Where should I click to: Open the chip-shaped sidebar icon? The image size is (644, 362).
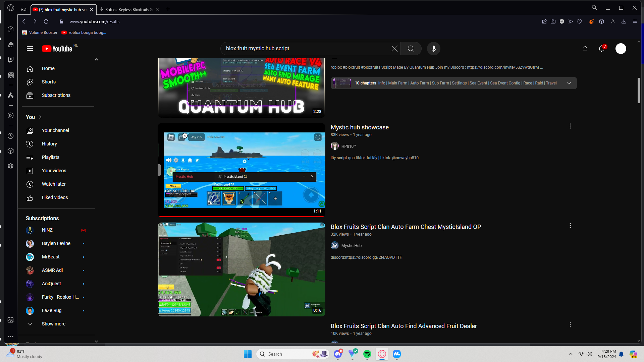(11, 75)
